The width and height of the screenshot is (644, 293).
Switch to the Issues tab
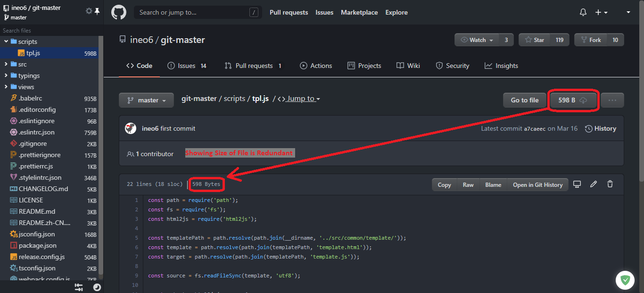point(187,66)
